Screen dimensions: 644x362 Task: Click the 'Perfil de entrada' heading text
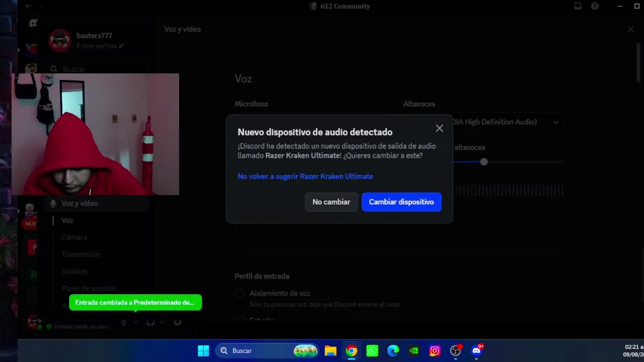tap(262, 276)
